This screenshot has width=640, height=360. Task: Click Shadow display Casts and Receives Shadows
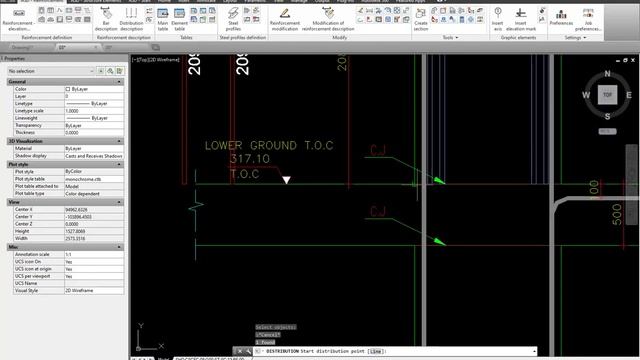point(94,156)
